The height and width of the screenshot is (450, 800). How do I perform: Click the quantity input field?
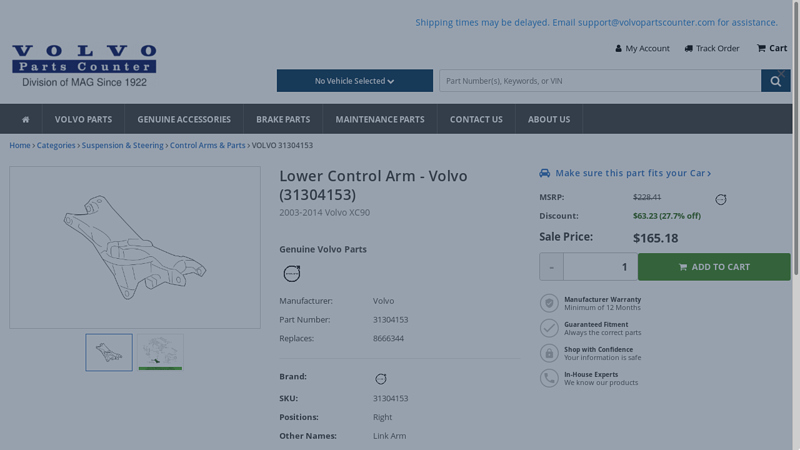(601, 267)
